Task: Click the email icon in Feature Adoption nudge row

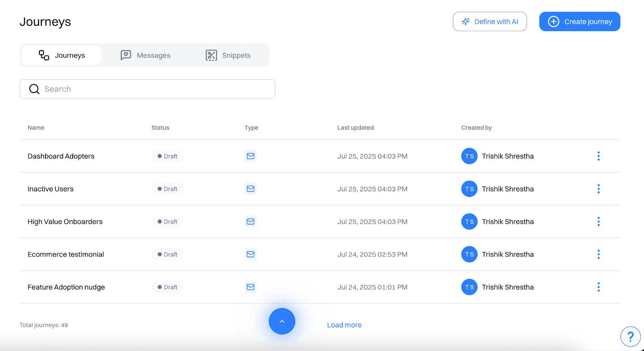Action: coord(250,287)
